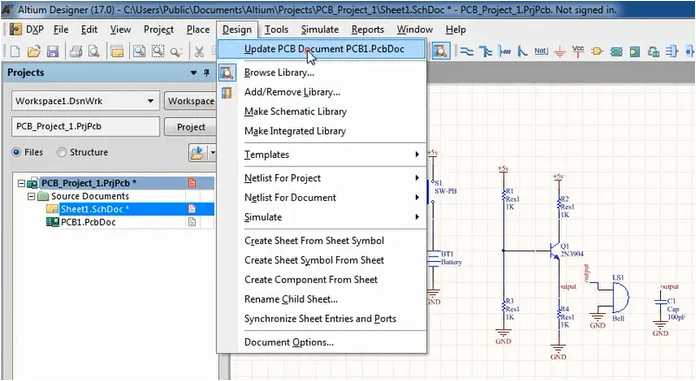The image size is (696, 381).
Task: Cut with the scissors icon
Action: 199,52
